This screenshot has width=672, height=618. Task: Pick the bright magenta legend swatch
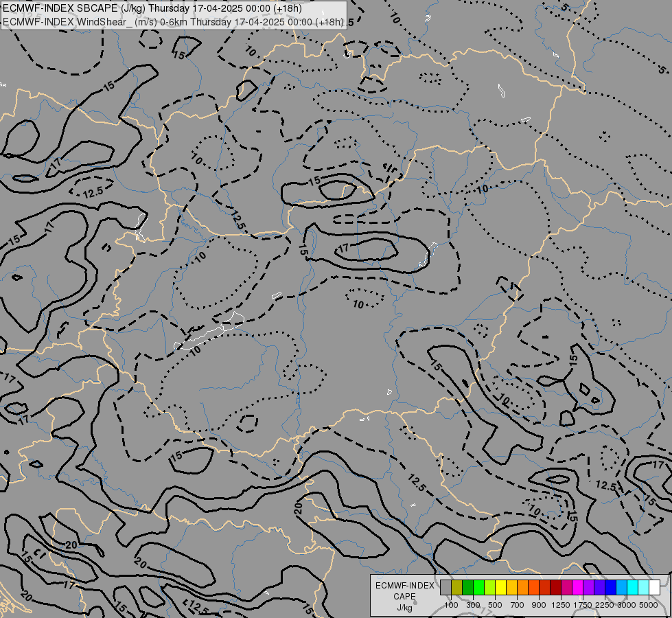(x=578, y=588)
